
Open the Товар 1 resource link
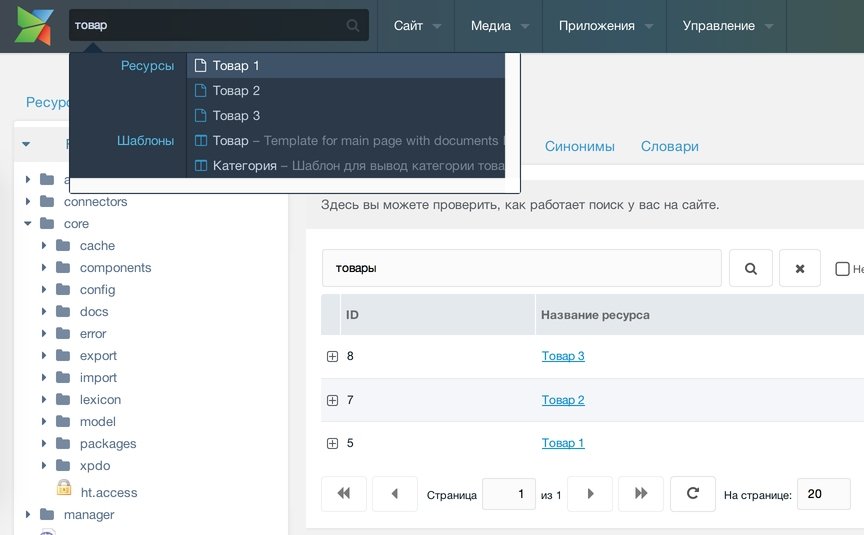click(563, 443)
